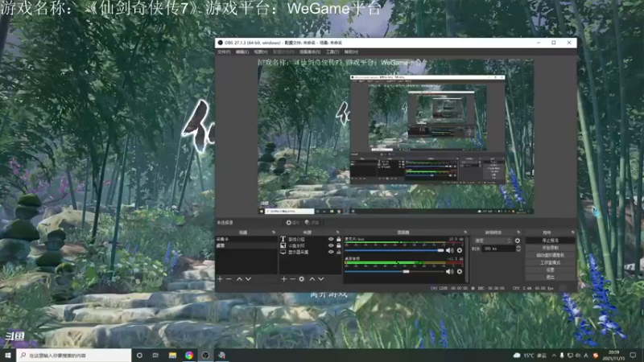
Task: Click the source filters button in source toolbar
Action: [312, 223]
